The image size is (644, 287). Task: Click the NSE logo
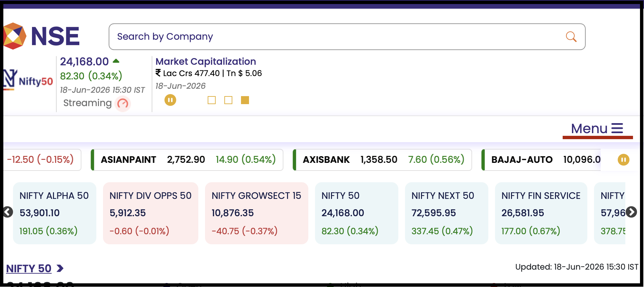click(41, 36)
